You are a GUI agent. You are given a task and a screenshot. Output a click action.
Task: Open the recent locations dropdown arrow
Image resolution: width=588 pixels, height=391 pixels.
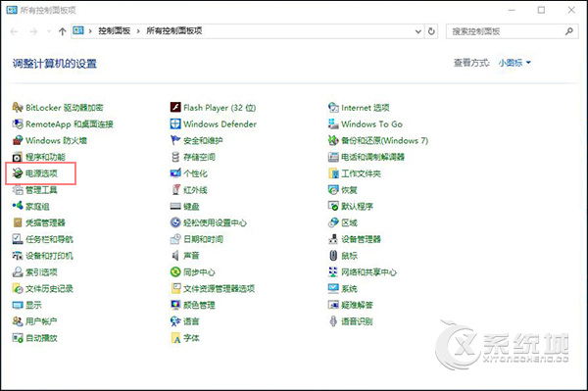pyautogui.click(x=49, y=31)
